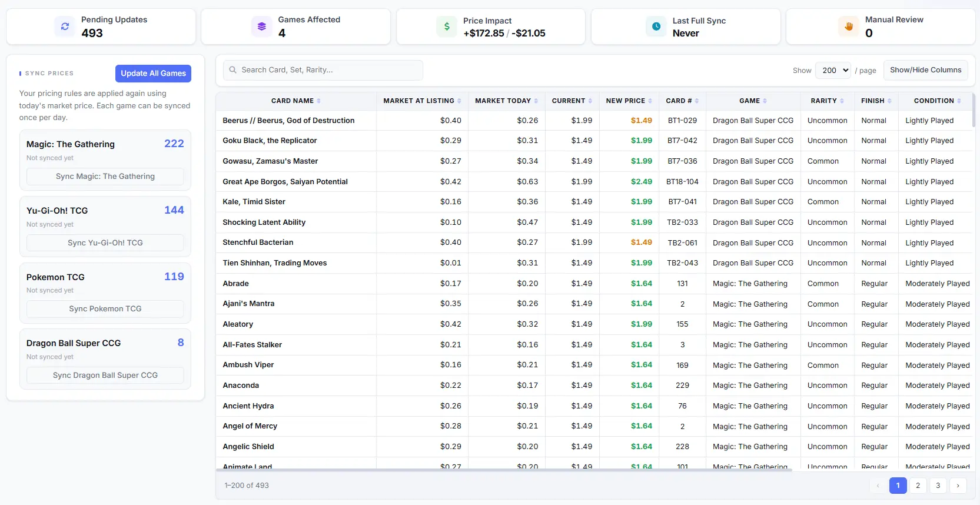Sort by the Game column arrows
The image size is (980, 505).
(x=765, y=101)
